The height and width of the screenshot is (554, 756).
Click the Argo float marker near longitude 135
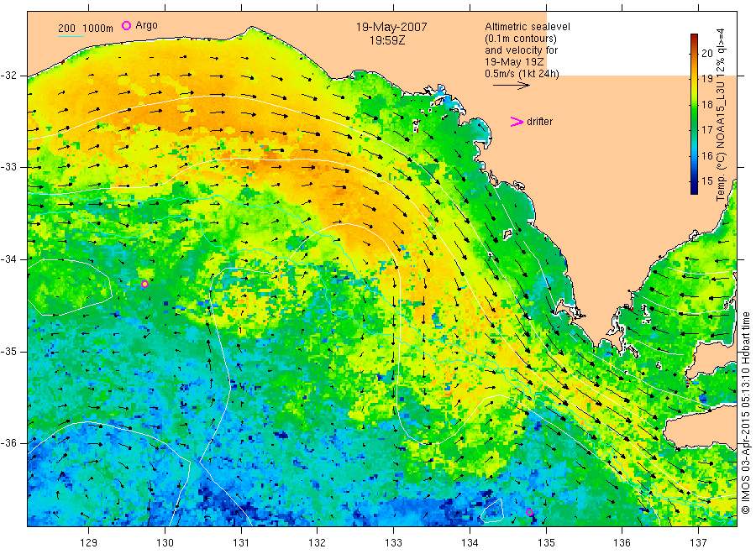(529, 513)
